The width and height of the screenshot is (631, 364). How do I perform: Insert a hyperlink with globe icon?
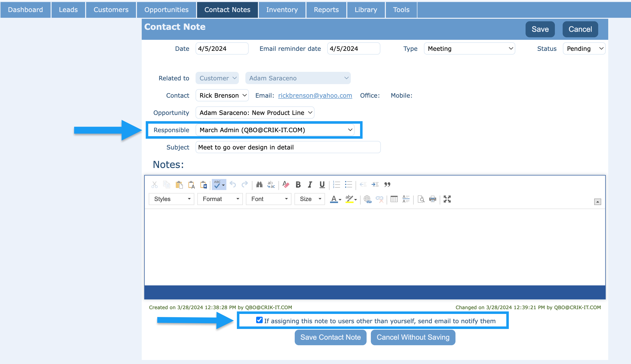(367, 199)
